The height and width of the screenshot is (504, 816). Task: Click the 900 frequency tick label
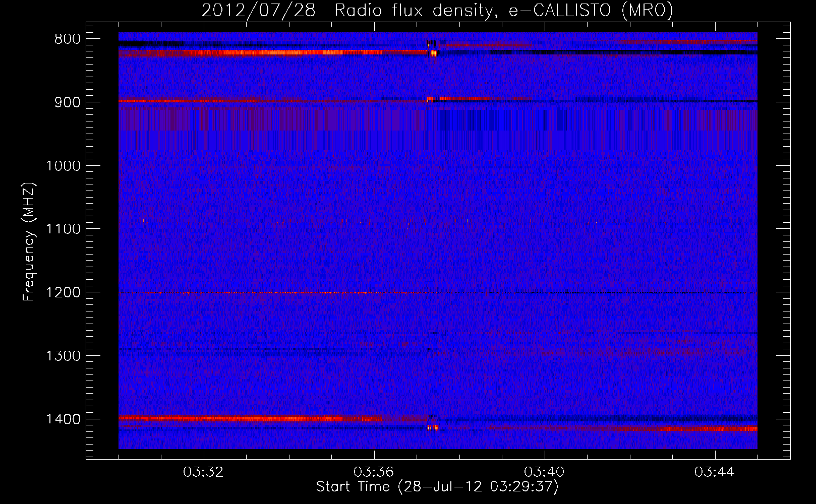(67, 102)
